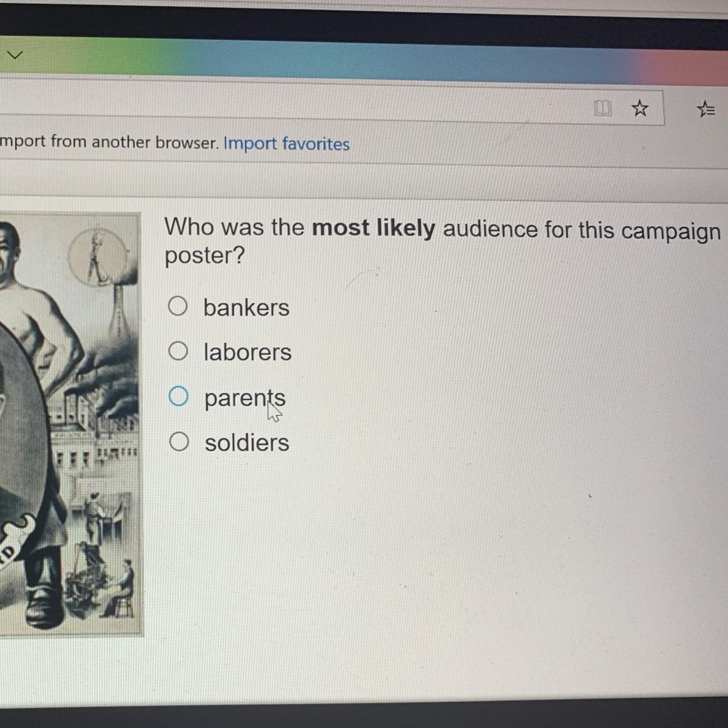Viewport: 728px width, 728px height.
Task: Click the question text about campaign poster
Action: point(443,241)
